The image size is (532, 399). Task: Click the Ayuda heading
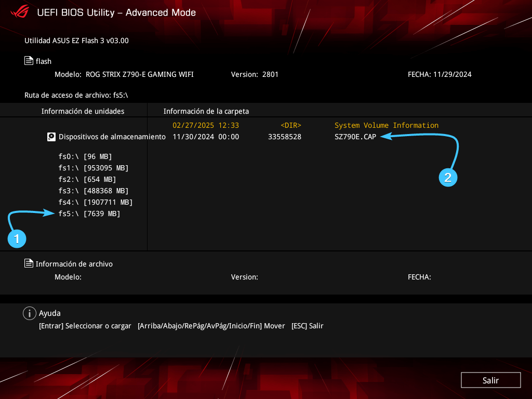click(x=49, y=313)
